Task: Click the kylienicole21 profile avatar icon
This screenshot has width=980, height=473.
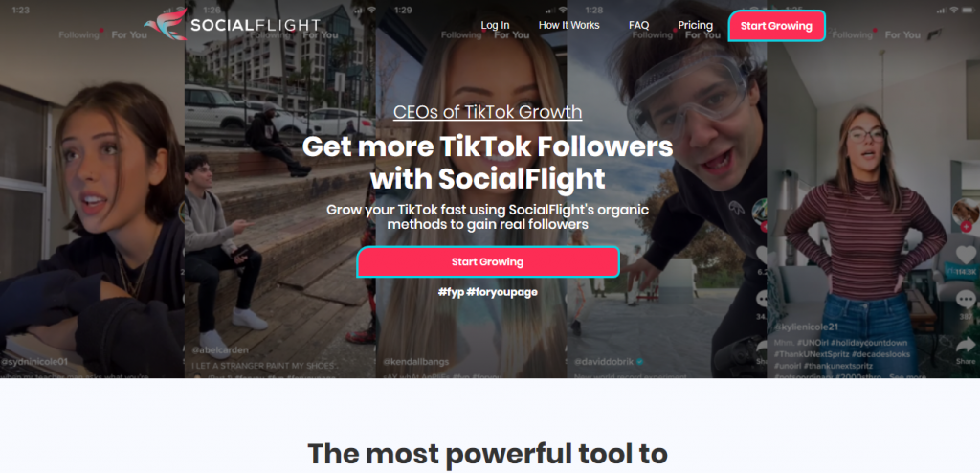Action: [x=967, y=213]
